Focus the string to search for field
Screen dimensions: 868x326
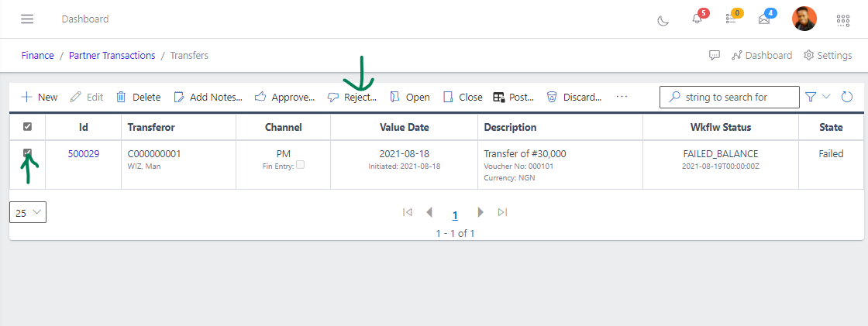(x=729, y=97)
